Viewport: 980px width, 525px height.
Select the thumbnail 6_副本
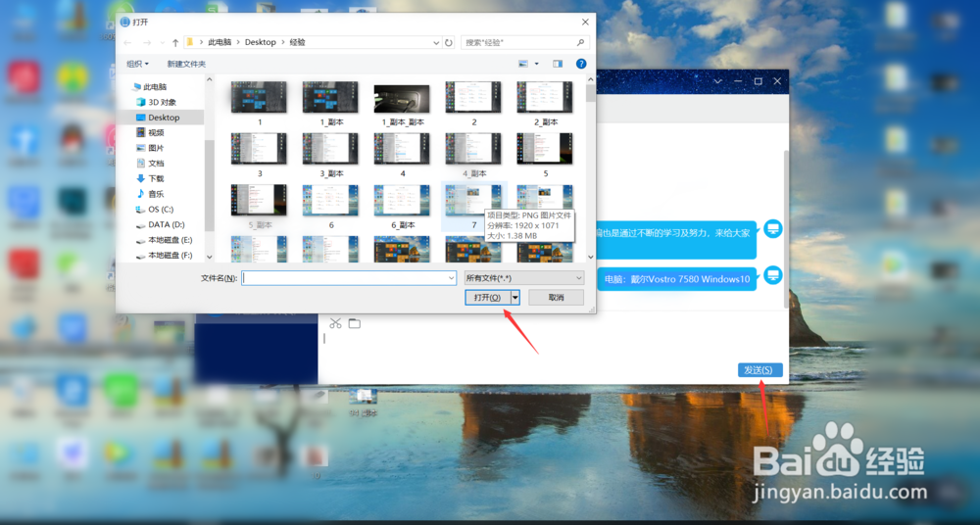[402, 207]
